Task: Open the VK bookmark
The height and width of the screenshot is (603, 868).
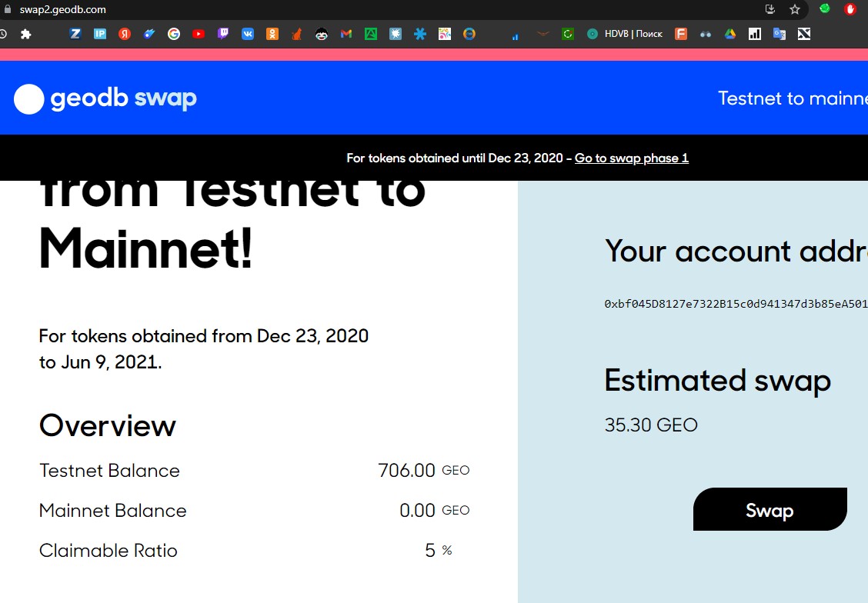Action: 248,35
